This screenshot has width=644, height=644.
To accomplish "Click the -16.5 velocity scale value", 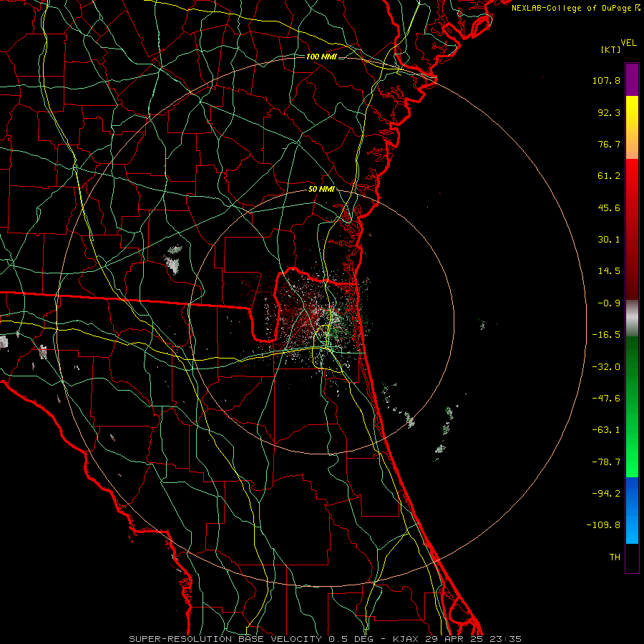I will tap(606, 335).
